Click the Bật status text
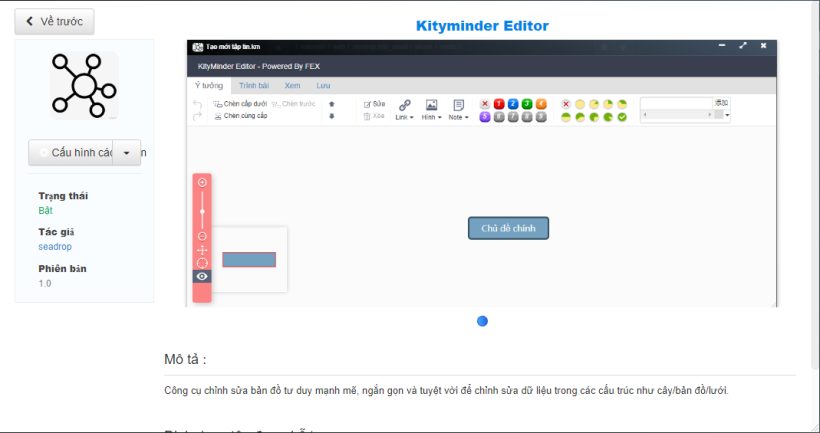The width and height of the screenshot is (820, 433). [45, 210]
